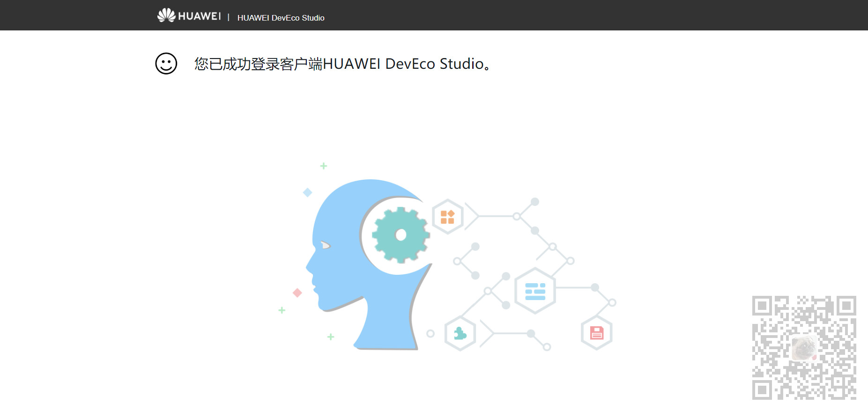Image resolution: width=868 pixels, height=411 pixels.
Task: Click the HUAWEI logo in header
Action: click(x=189, y=15)
